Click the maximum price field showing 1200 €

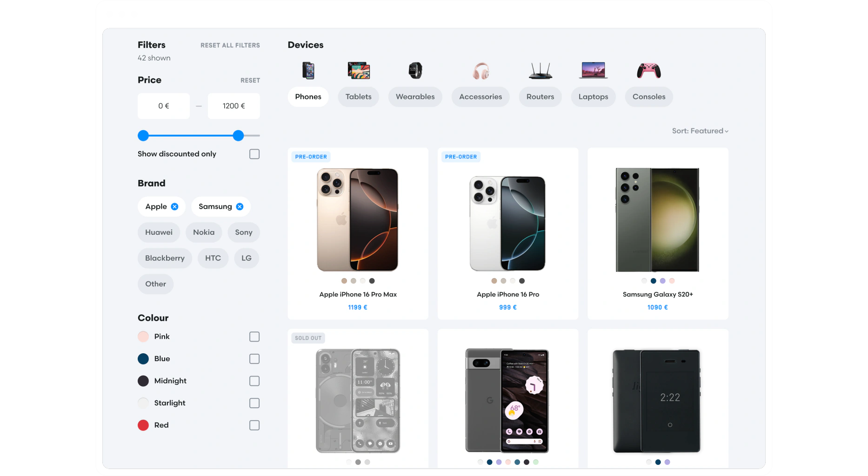[x=234, y=106]
